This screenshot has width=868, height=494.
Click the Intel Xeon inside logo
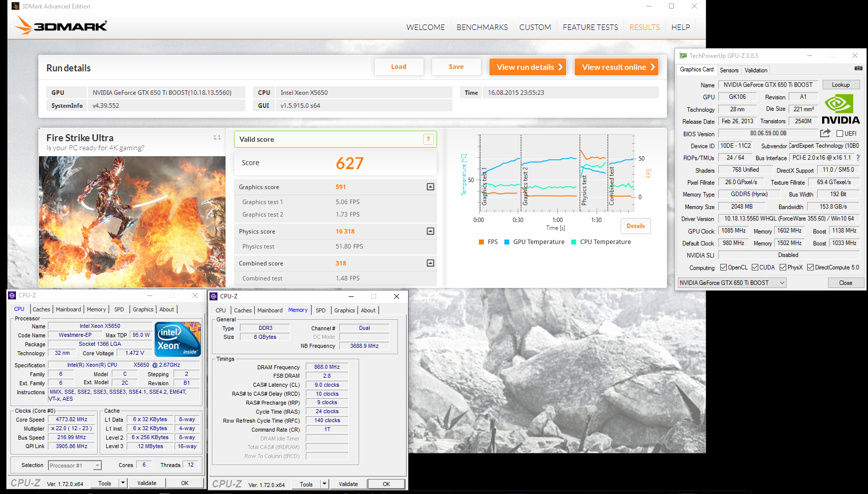tap(178, 339)
